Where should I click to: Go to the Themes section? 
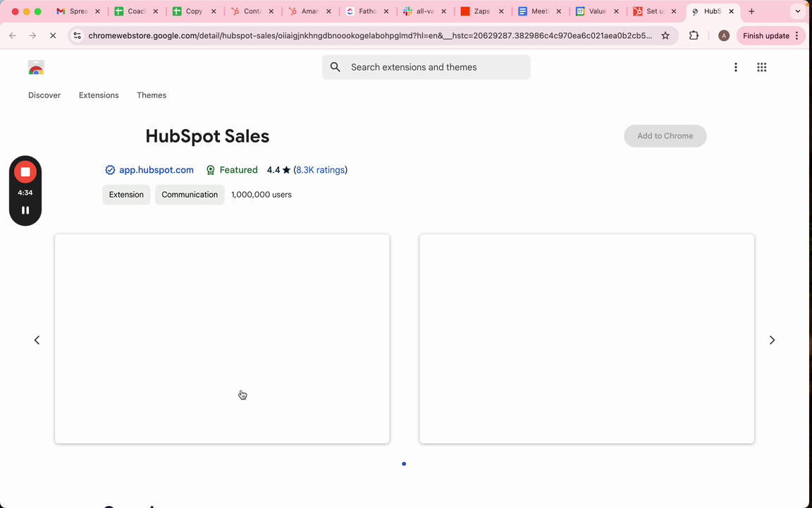point(152,95)
